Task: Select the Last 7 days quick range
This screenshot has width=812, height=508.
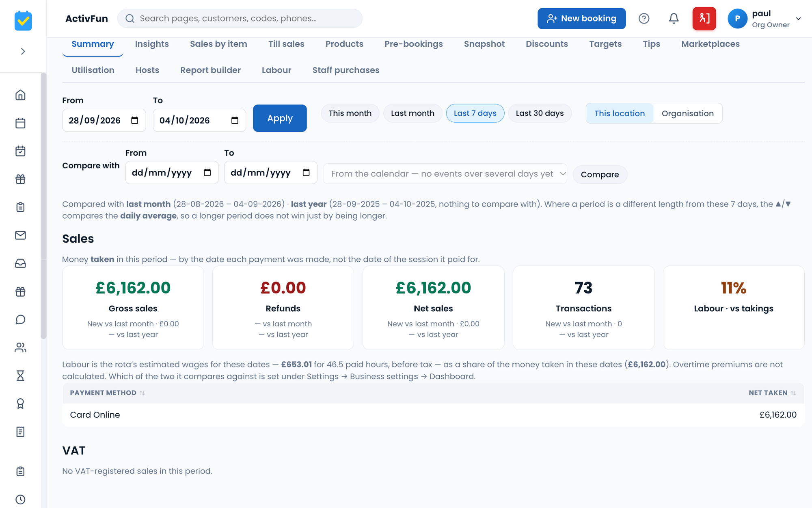Action: [475, 113]
